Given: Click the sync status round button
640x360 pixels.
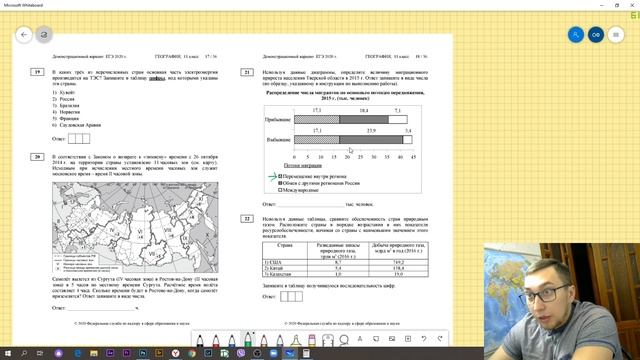Looking at the screenshot, I should pyautogui.click(x=44, y=35).
